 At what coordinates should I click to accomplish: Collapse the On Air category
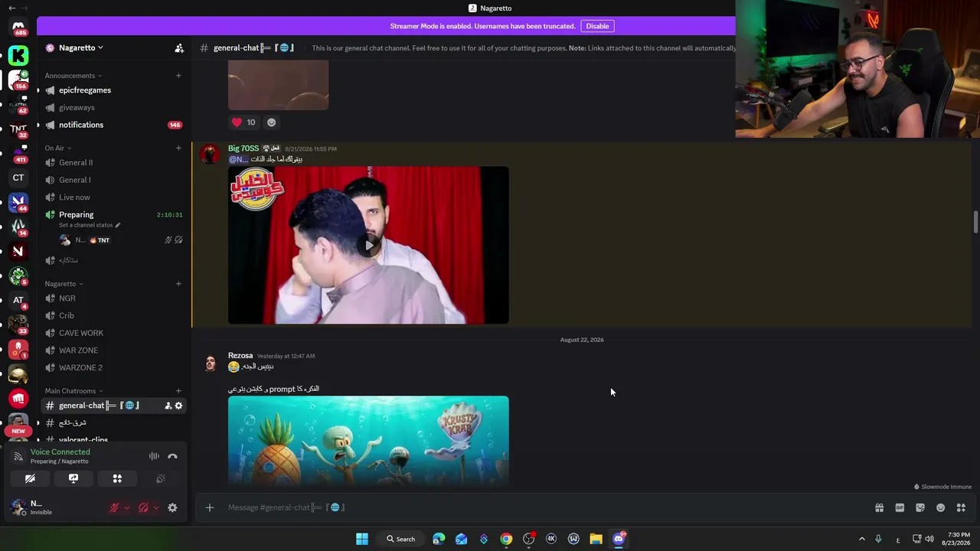point(57,148)
